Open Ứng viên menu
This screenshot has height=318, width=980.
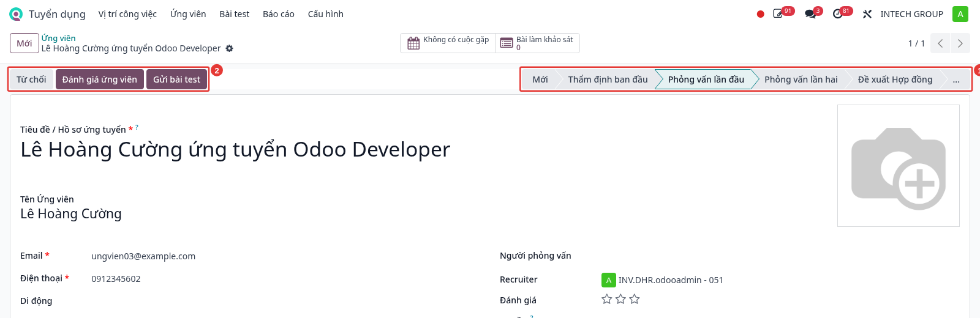[x=188, y=14]
